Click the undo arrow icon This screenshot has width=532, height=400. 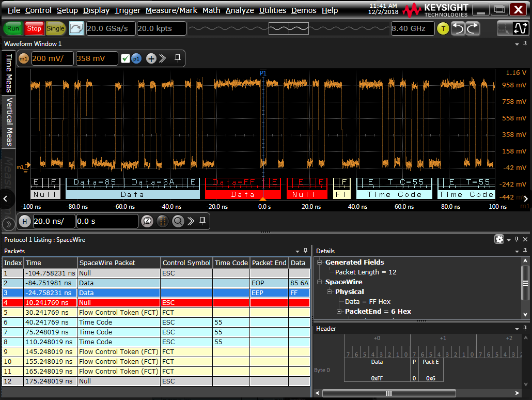click(458, 29)
